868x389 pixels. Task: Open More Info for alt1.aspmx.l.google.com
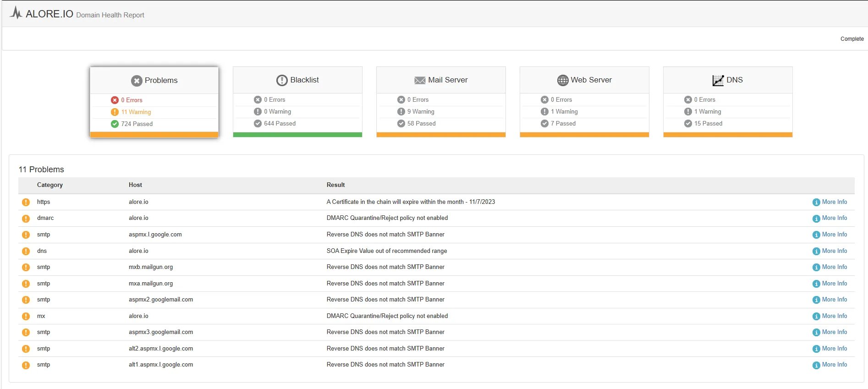tap(830, 365)
